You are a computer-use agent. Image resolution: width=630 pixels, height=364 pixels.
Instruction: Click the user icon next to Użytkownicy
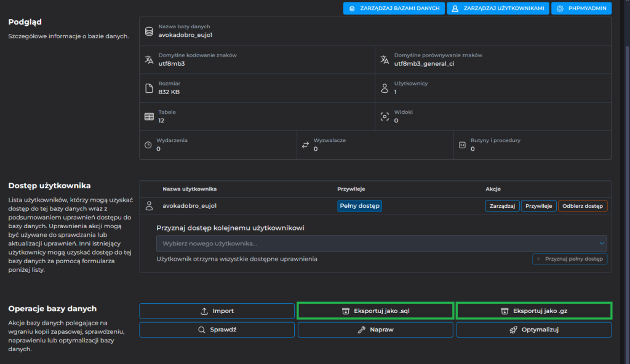[x=385, y=88]
